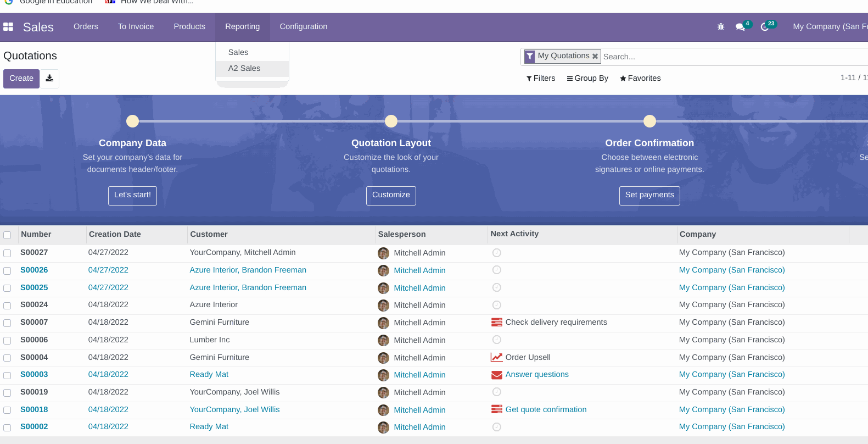Open the Answer questions activity link
The height and width of the screenshot is (444, 868).
coord(537,374)
